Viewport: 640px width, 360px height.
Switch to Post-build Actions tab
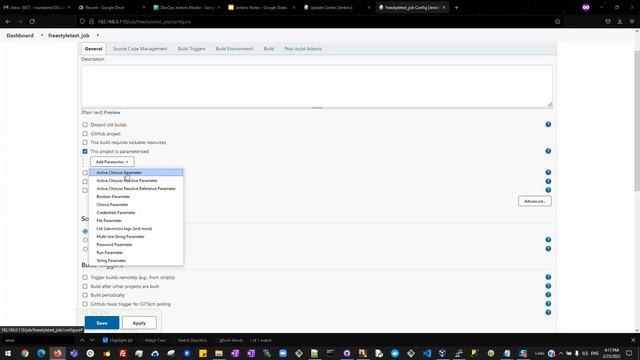(x=303, y=49)
